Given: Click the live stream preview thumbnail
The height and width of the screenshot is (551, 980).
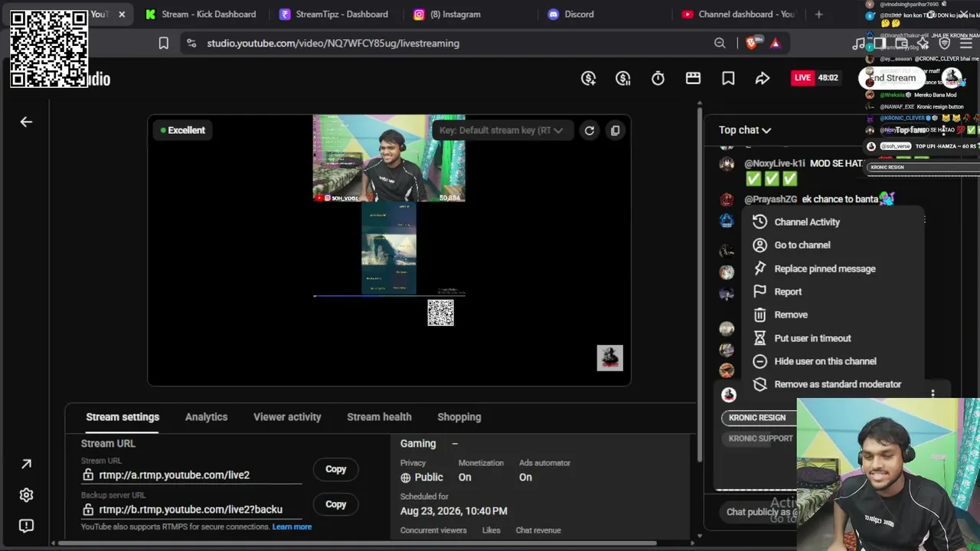Looking at the screenshot, I should tap(389, 250).
